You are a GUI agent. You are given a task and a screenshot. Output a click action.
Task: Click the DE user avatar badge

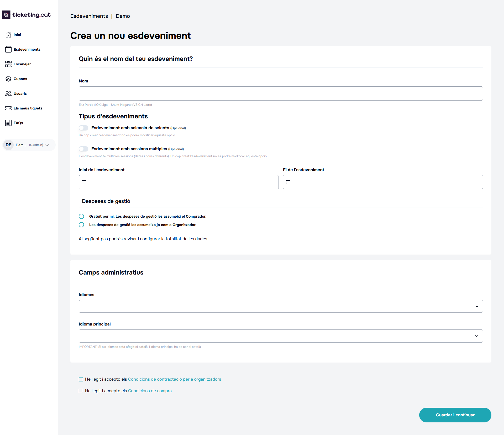(8, 145)
